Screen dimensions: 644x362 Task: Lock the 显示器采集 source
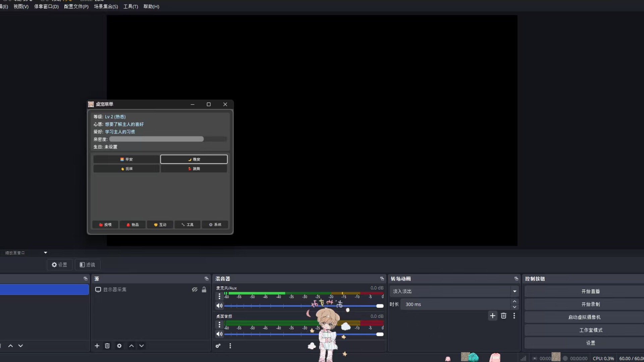(x=204, y=290)
